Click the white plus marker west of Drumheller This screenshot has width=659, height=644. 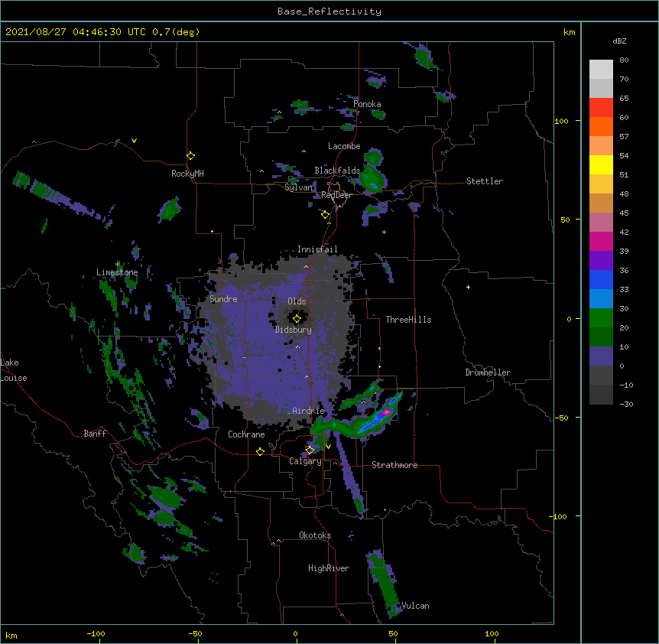pyautogui.click(x=468, y=287)
